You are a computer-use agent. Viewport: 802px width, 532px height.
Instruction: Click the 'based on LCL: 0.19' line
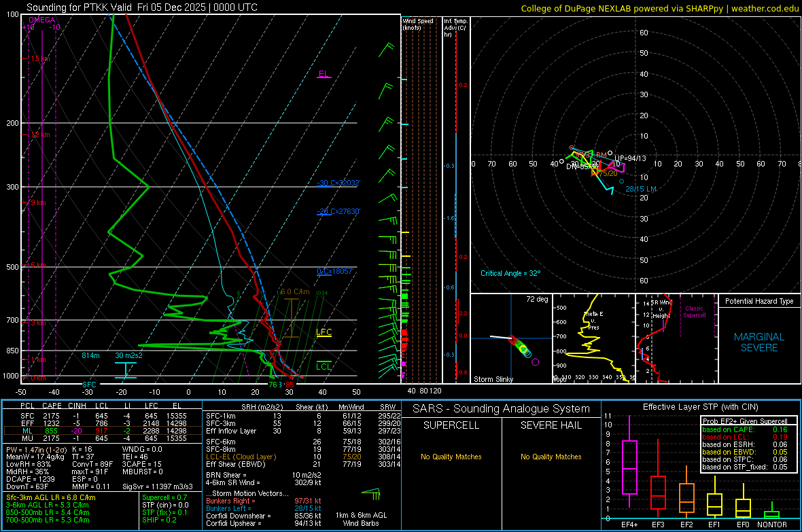745,437
